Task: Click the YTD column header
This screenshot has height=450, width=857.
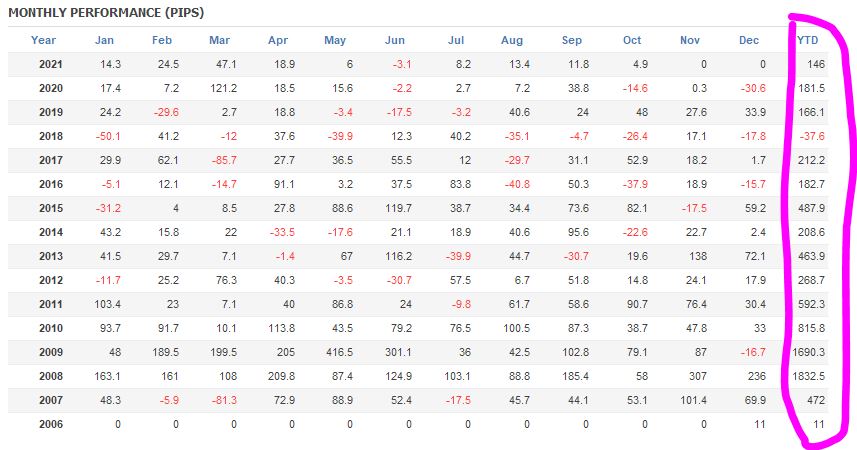Action: pyautogui.click(x=808, y=40)
